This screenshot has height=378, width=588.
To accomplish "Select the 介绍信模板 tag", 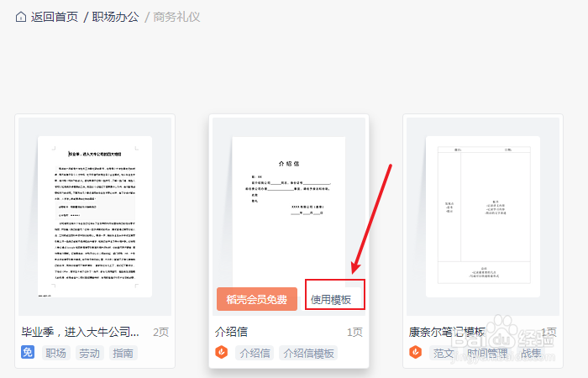I will click(308, 353).
